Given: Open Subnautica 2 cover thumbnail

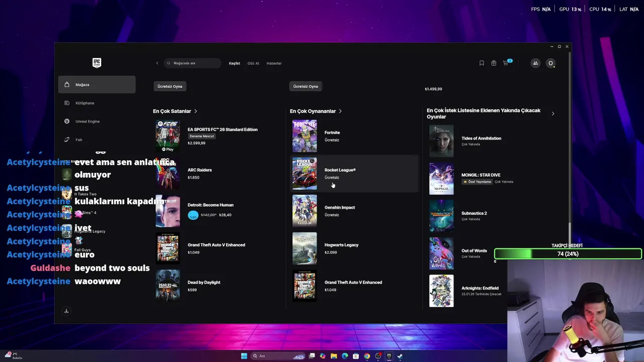Looking at the screenshot, I should [x=441, y=216].
